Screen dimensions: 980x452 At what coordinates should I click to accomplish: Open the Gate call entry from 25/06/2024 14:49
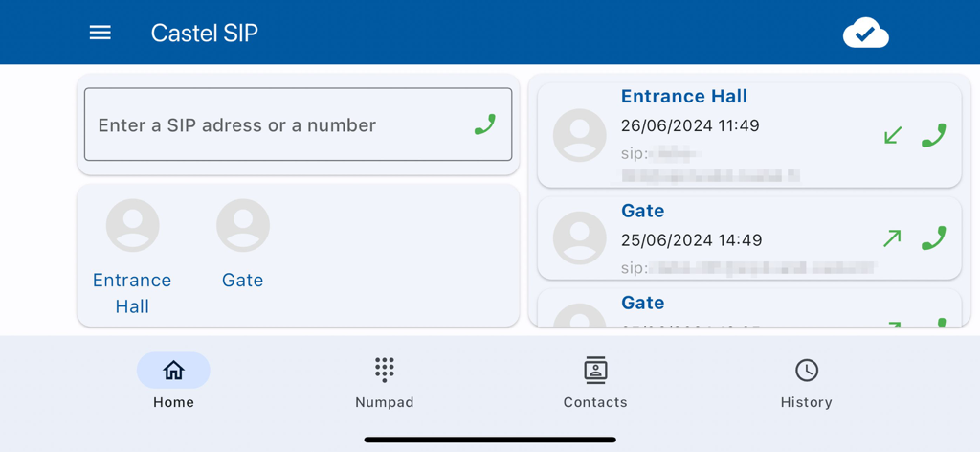[727, 239]
